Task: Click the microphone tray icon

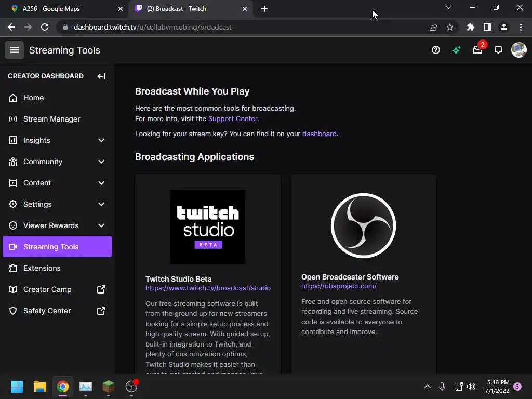Action: click(442, 387)
